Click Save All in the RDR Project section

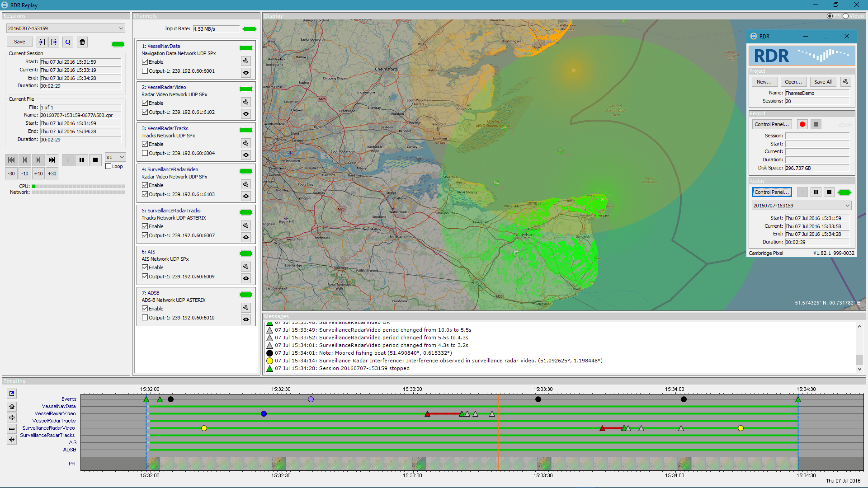click(823, 82)
